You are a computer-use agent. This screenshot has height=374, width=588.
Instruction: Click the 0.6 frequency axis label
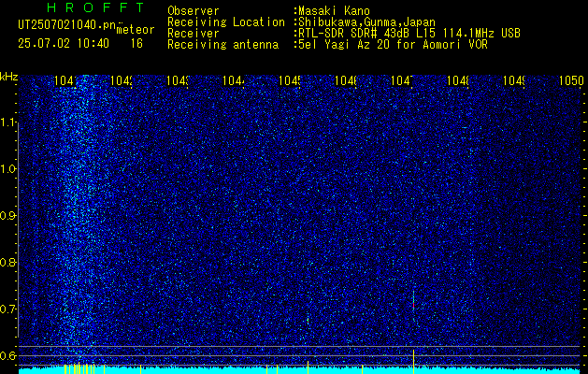pyautogui.click(x=9, y=355)
